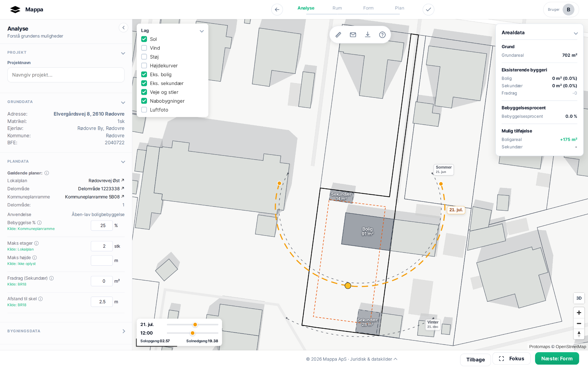The image size is (588, 368).
Task: Click the Sekundær 28 m² building
Action: [x=367, y=322]
